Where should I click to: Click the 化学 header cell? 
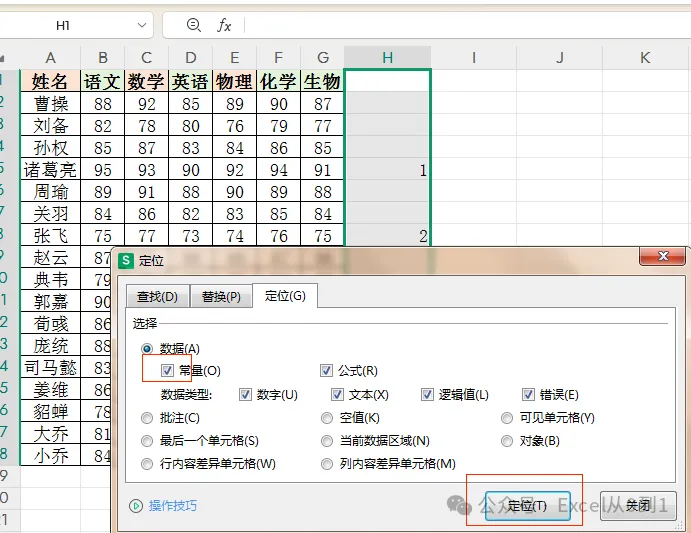point(279,81)
